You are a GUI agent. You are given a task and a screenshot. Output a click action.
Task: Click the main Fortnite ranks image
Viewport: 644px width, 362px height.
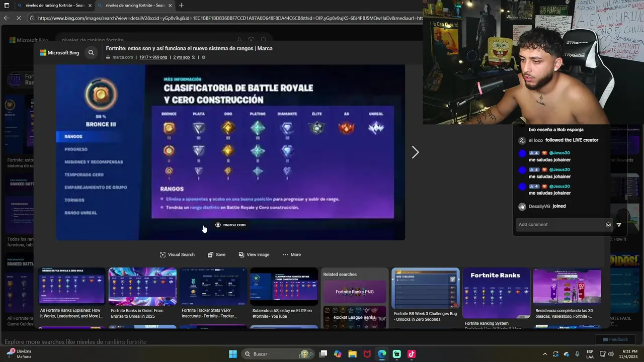230,152
